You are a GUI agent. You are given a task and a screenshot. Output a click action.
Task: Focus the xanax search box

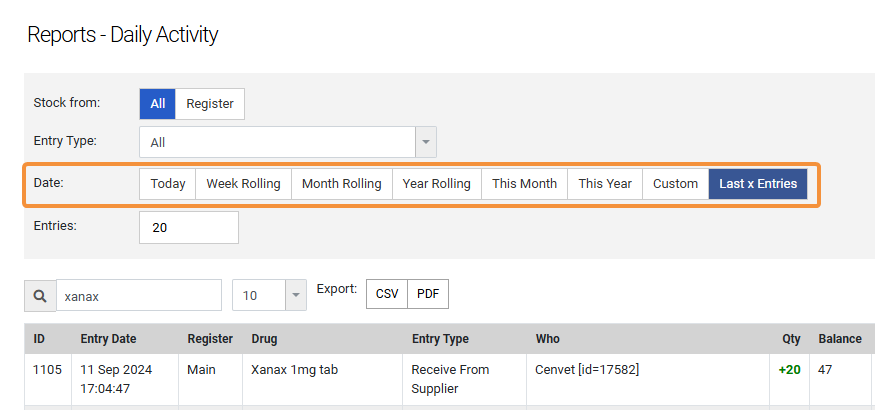(x=138, y=296)
